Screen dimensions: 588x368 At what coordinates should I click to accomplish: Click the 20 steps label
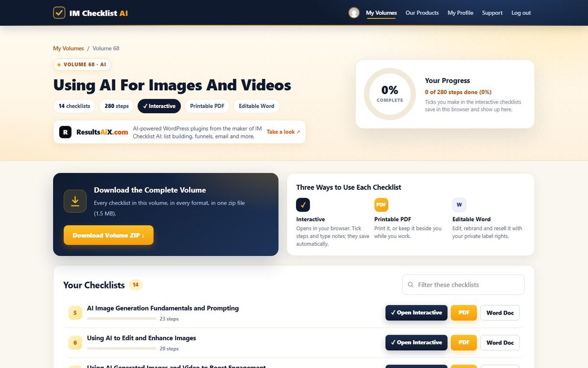tap(169, 349)
